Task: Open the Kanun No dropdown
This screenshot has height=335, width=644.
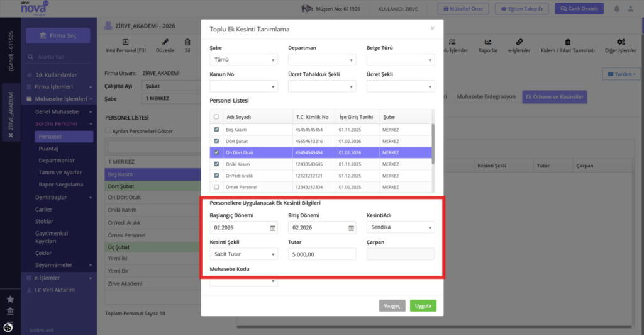Action: (x=243, y=86)
